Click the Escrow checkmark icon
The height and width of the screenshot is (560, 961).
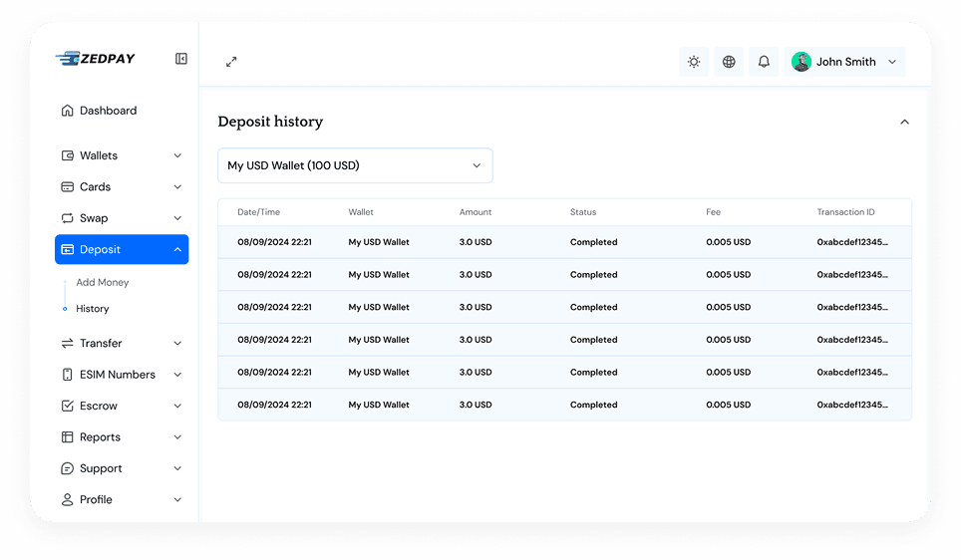pyautogui.click(x=68, y=406)
